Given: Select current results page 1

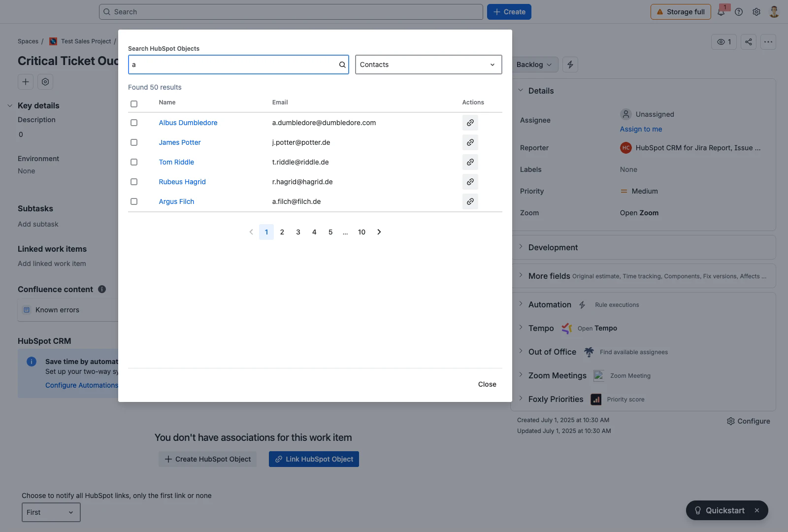Looking at the screenshot, I should pyautogui.click(x=266, y=232).
